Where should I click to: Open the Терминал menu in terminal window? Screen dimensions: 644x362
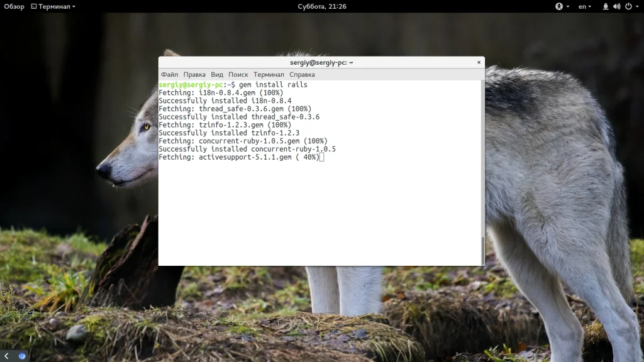(269, 74)
